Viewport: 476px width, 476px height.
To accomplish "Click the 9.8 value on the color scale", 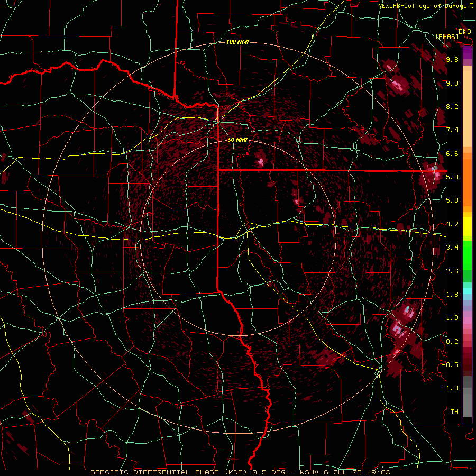I will [x=452, y=59].
